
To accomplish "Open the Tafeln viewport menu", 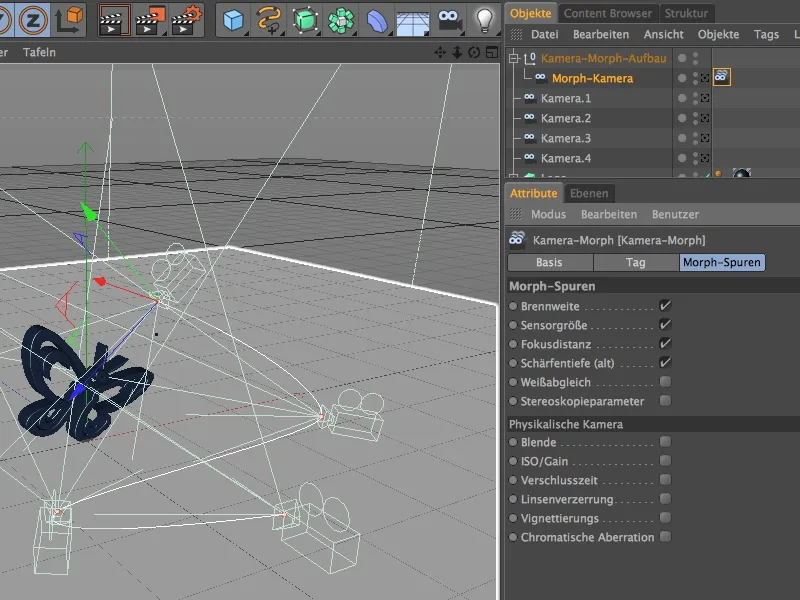I will [39, 52].
